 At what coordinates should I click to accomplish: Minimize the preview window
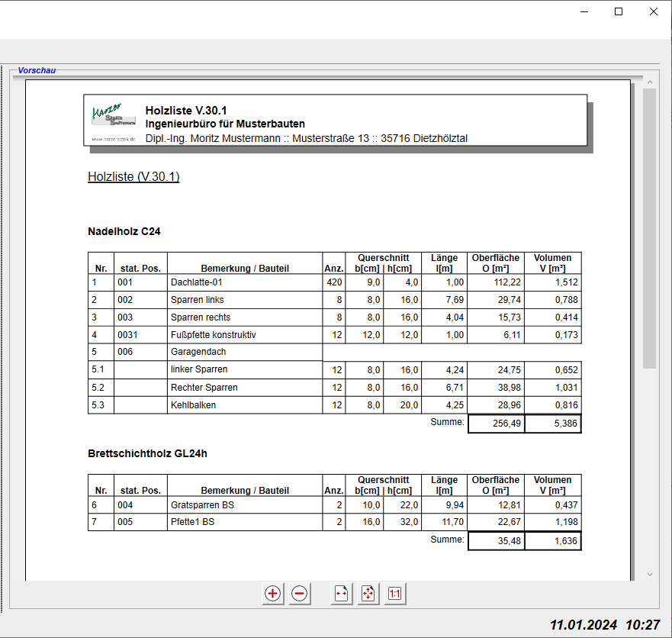point(584,11)
